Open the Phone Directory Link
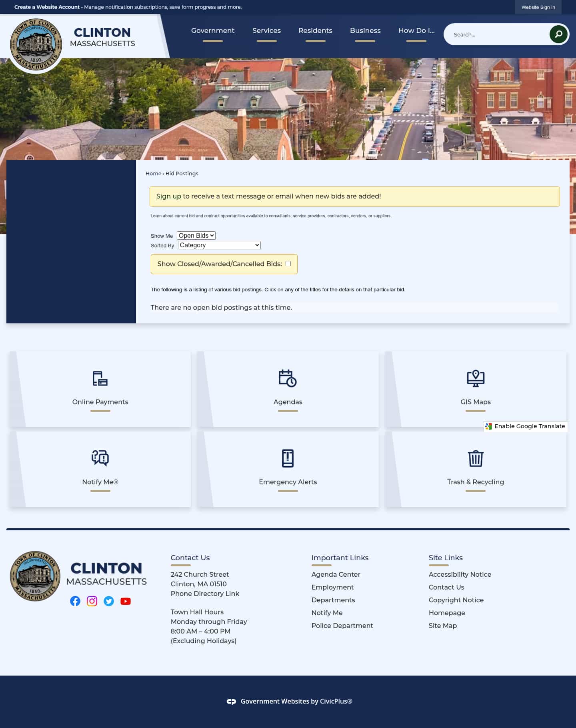Screen dimensions: 576x728 pyautogui.click(x=205, y=594)
